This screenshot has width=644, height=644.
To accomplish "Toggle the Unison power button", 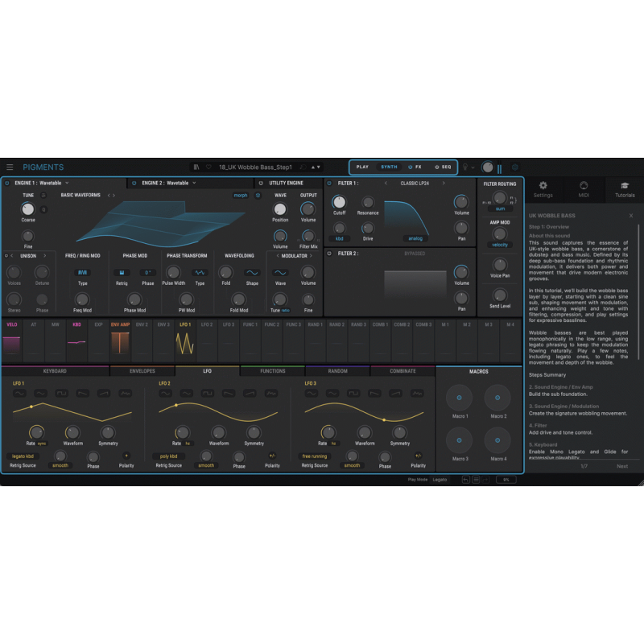I will [x=6, y=256].
